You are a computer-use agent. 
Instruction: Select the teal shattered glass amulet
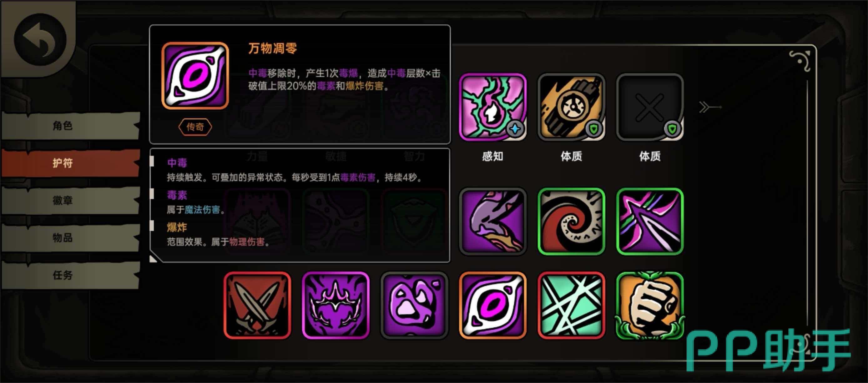pyautogui.click(x=571, y=305)
